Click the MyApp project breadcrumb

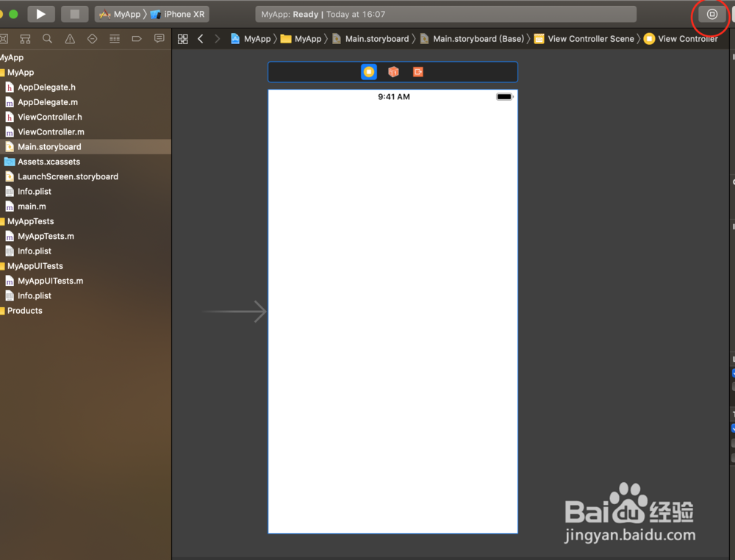pyautogui.click(x=251, y=39)
